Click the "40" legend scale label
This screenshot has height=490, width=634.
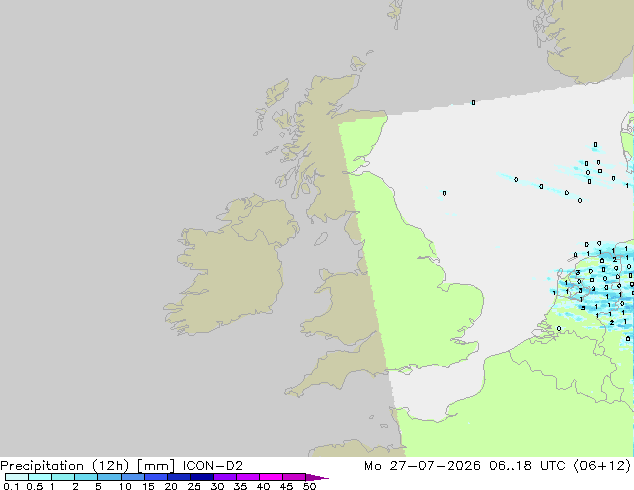pyautogui.click(x=263, y=486)
